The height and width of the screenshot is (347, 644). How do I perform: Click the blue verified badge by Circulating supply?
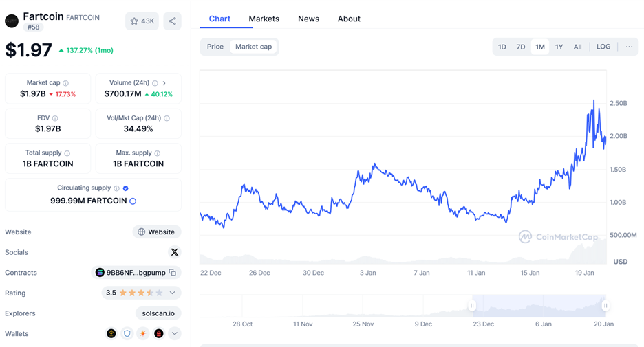[126, 188]
